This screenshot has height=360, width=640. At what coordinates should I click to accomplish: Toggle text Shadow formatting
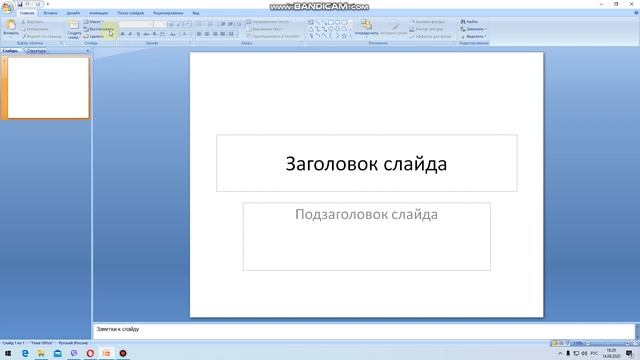[x=154, y=34]
